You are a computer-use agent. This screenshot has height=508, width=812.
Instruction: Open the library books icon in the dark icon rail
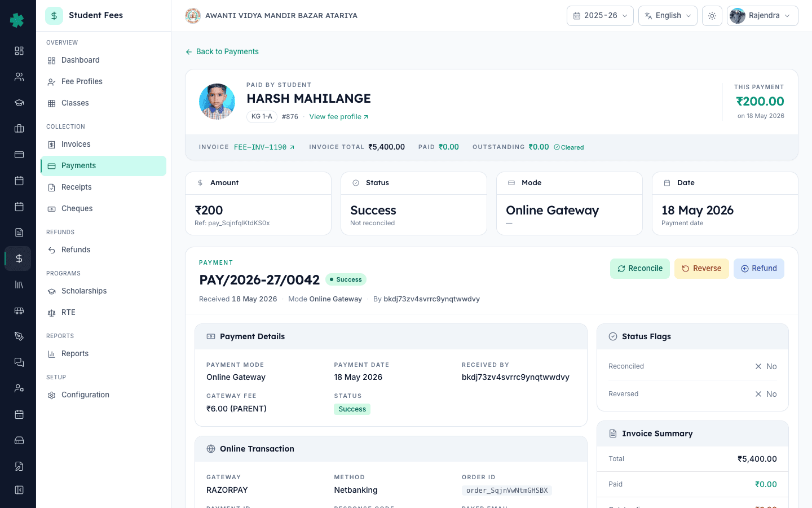point(19,284)
